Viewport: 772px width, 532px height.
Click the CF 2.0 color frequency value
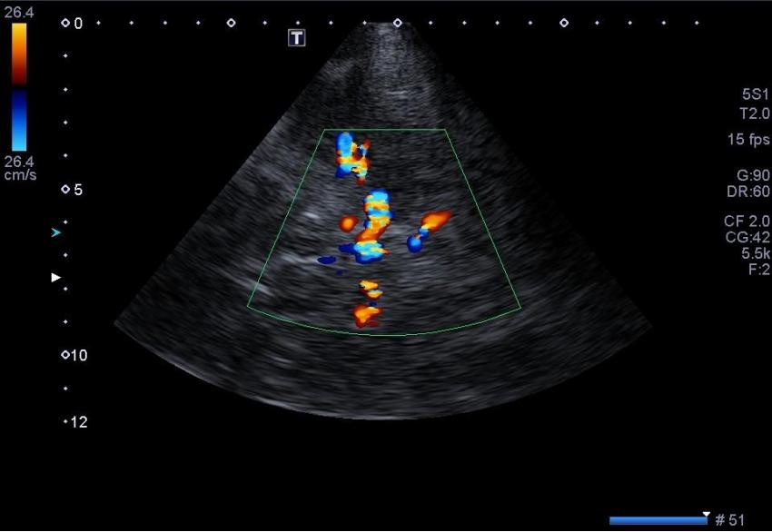coord(747,221)
